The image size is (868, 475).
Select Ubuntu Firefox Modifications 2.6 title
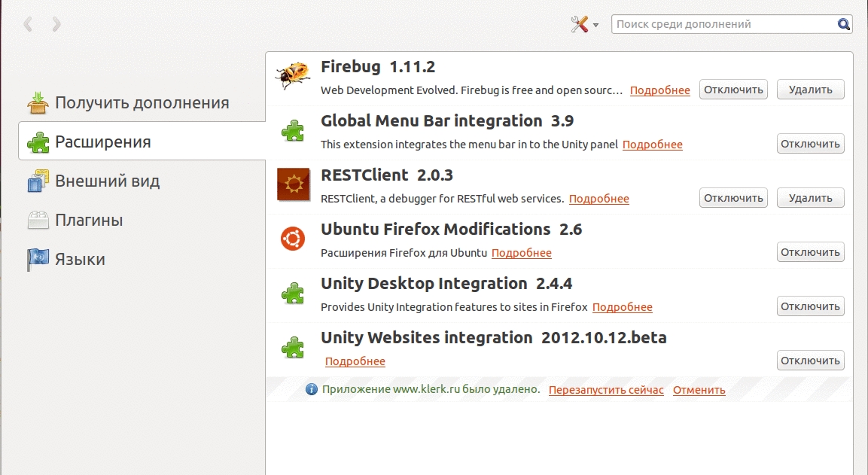coord(451,230)
